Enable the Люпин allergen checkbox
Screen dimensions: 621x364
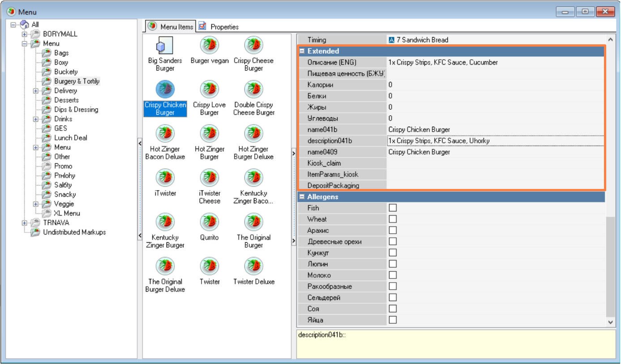[x=393, y=264]
